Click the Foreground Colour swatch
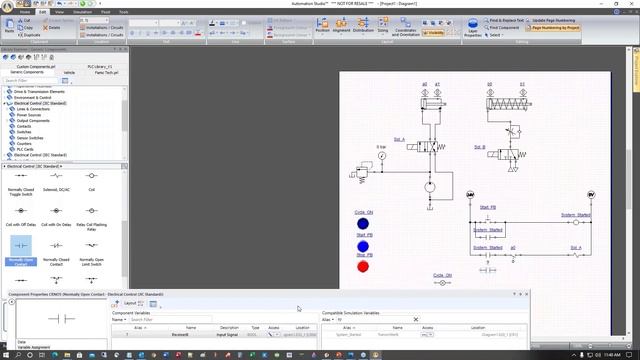Image resolution: width=640 pixels, height=360 pixels. click(270, 28)
